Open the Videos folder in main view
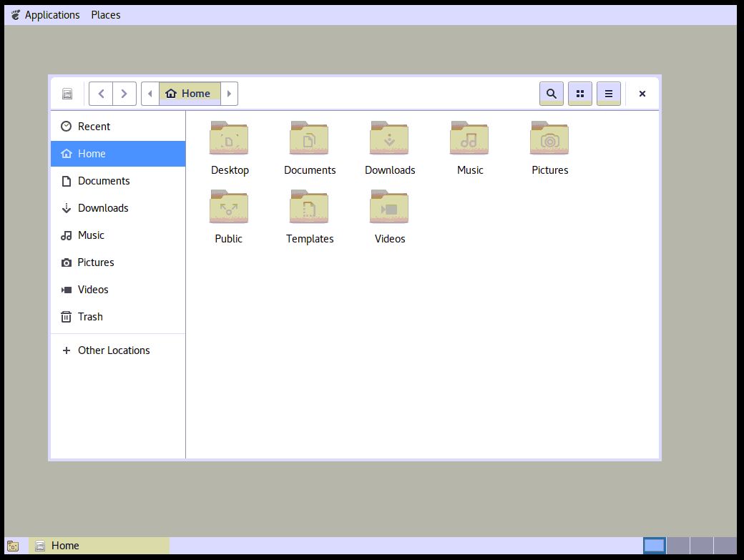This screenshot has width=744, height=560. pos(389,207)
